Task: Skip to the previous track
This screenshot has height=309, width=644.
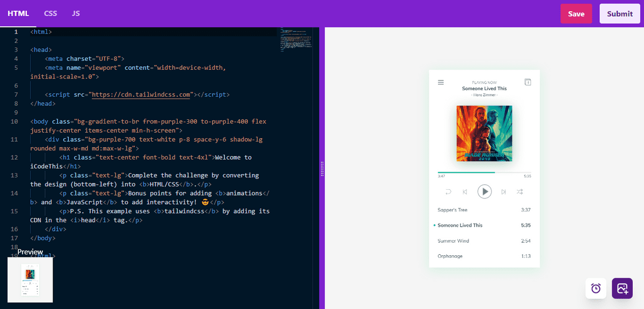Action: coord(465,191)
